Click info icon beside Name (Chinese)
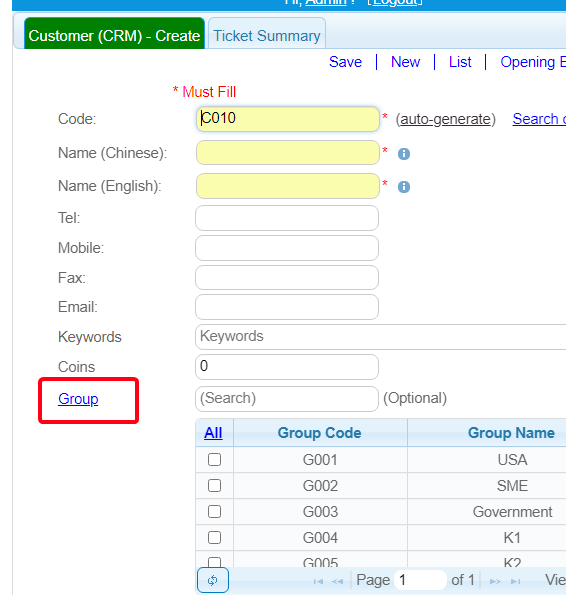This screenshot has height=595, width=566. [x=404, y=154]
